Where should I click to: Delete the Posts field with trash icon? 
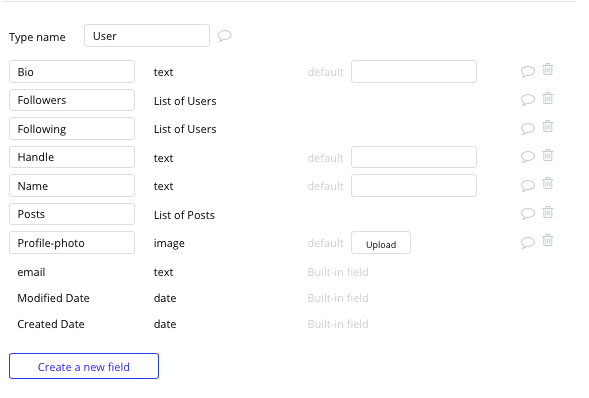tap(548, 213)
